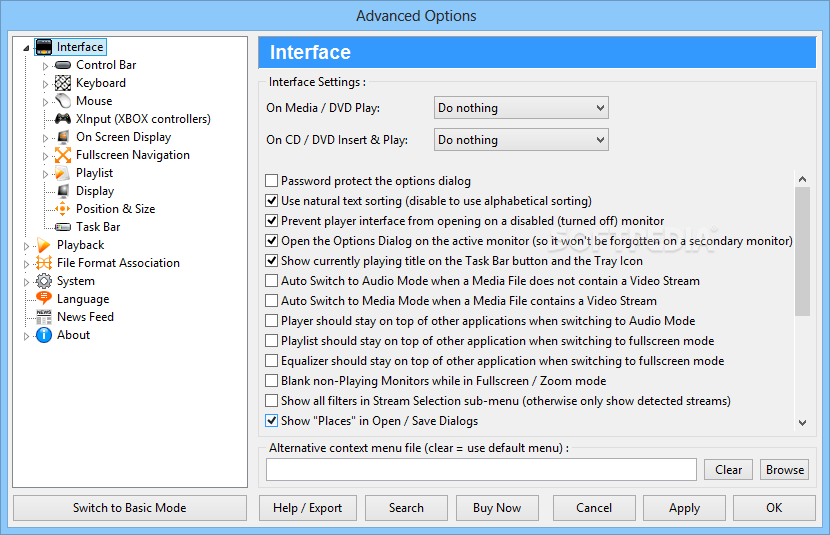The width and height of the screenshot is (830, 535).
Task: Enable password protection for the options dialog
Action: [x=272, y=181]
